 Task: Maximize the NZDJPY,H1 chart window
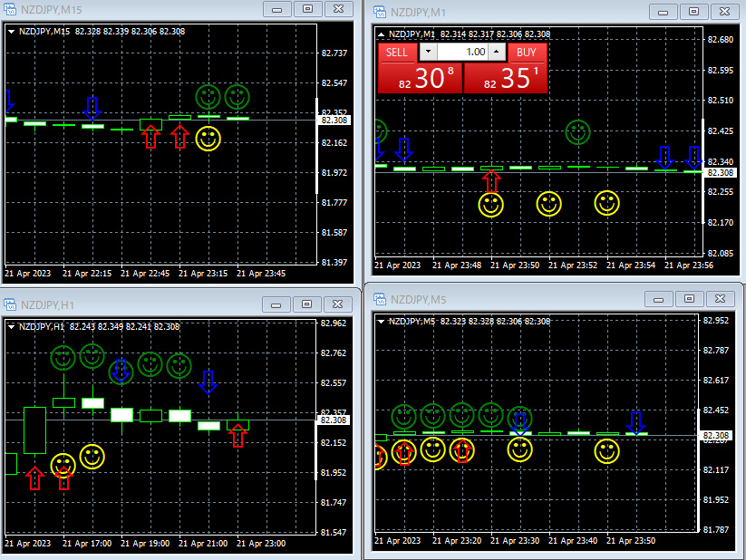(307, 304)
